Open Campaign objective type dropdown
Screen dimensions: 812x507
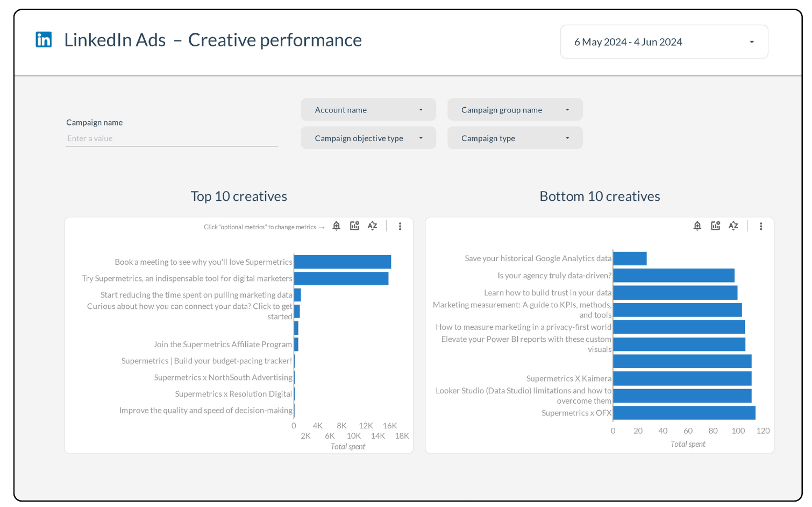coord(368,138)
